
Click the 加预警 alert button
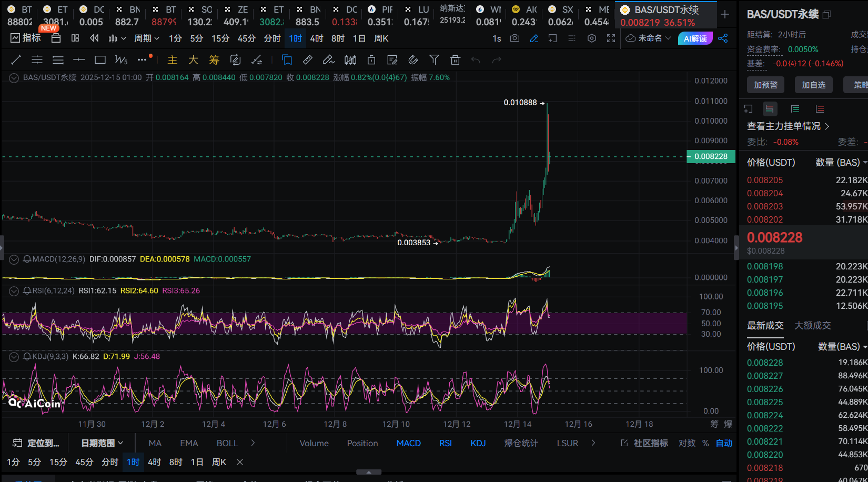765,85
